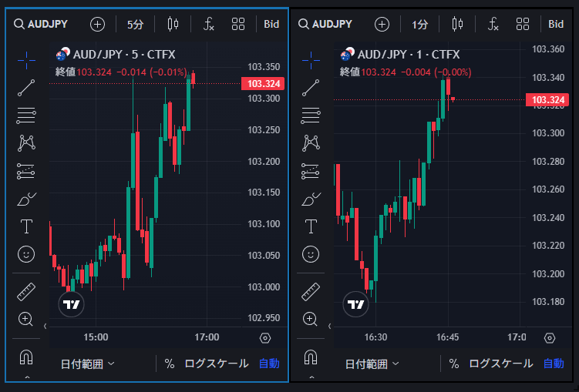Expand the 日付範囲 menu in left chart
The height and width of the screenshot is (392, 579).
(88, 364)
